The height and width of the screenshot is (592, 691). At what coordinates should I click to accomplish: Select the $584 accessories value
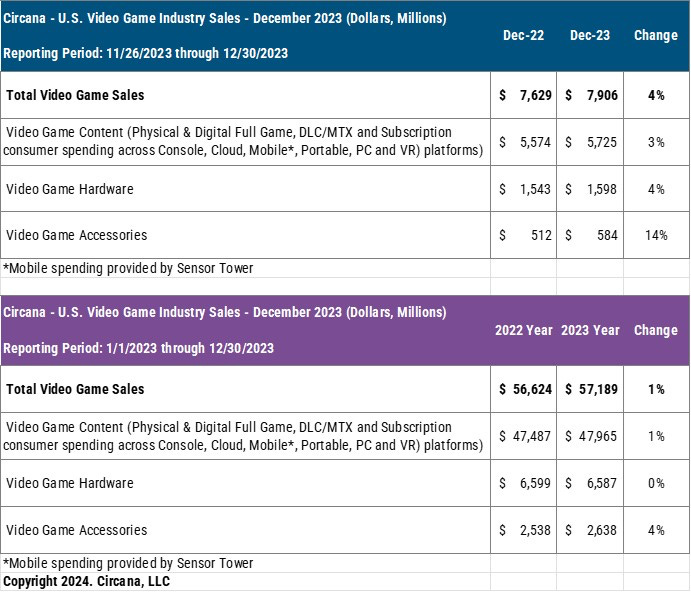(590, 236)
